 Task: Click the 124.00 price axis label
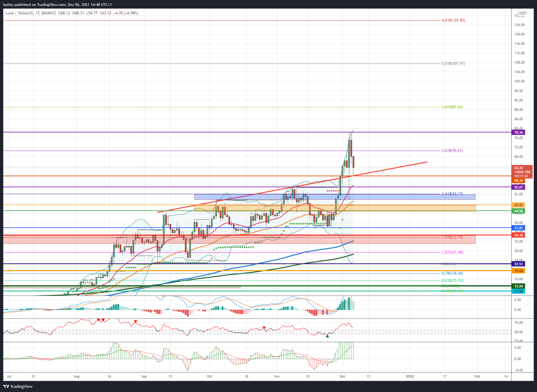point(519,25)
